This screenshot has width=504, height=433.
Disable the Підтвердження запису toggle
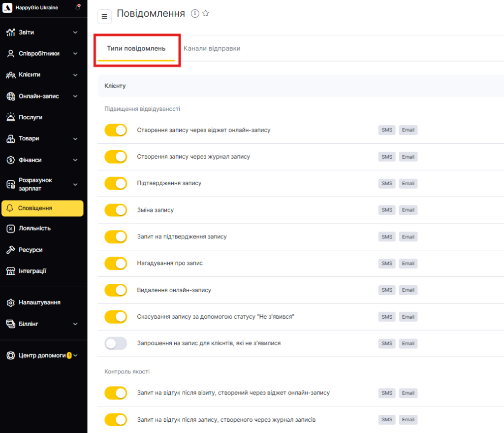pyautogui.click(x=116, y=183)
